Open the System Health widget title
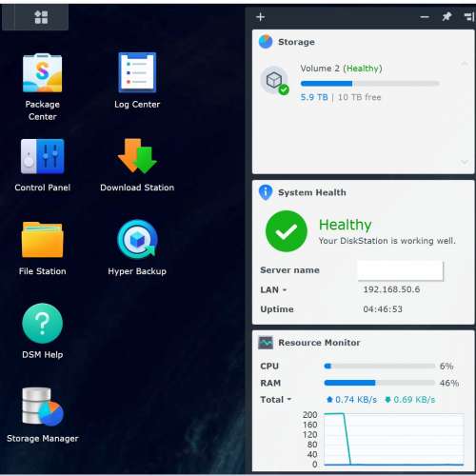This screenshot has height=476, width=476. (312, 192)
